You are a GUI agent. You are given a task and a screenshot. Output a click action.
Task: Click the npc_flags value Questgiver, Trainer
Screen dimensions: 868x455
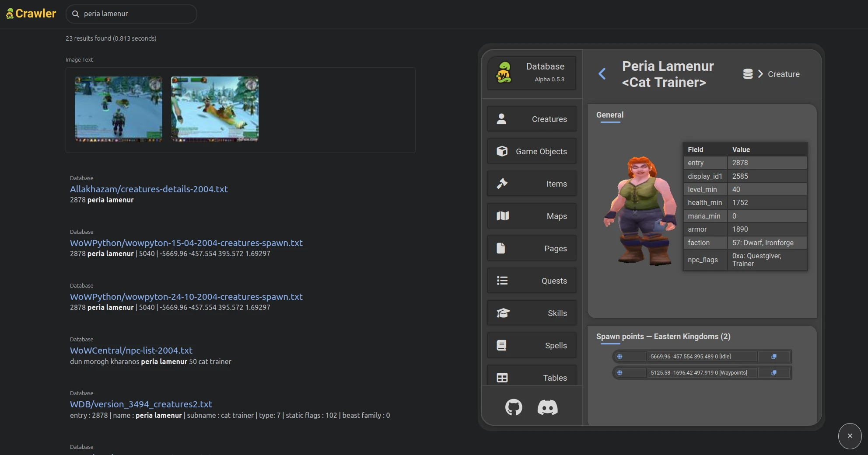tap(767, 260)
